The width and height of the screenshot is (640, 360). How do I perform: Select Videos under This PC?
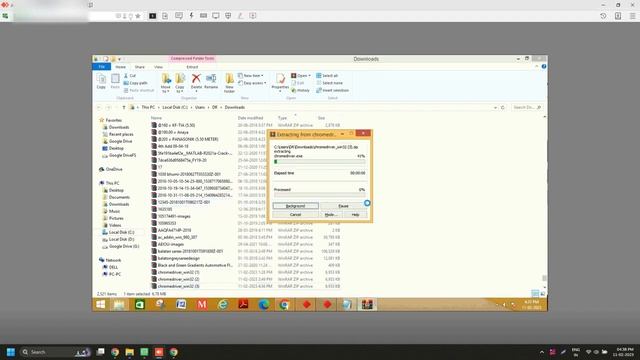[115, 225]
